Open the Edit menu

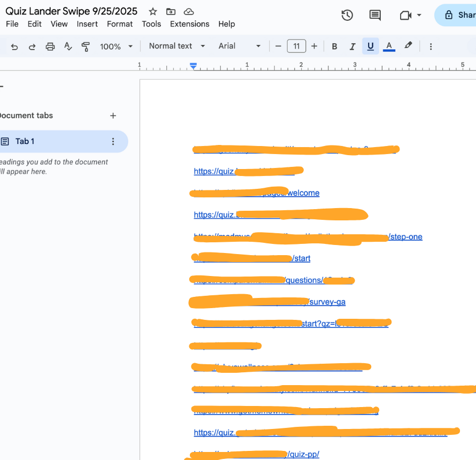(35, 24)
